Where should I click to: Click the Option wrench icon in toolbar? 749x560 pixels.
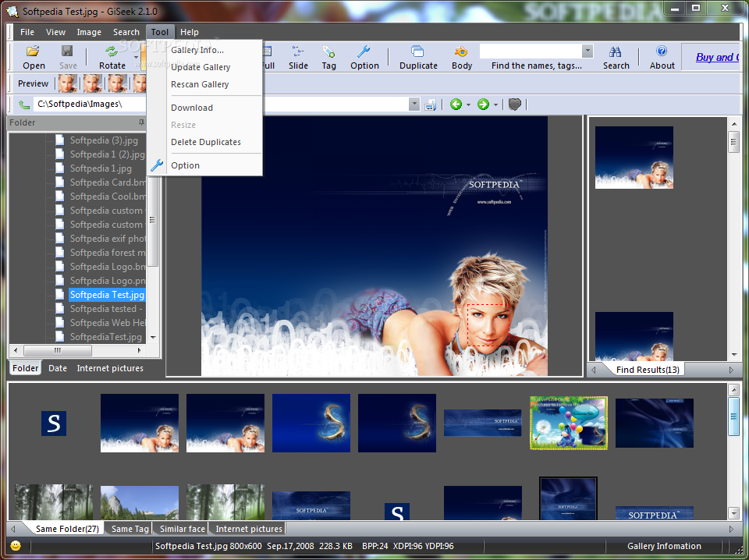(x=364, y=51)
